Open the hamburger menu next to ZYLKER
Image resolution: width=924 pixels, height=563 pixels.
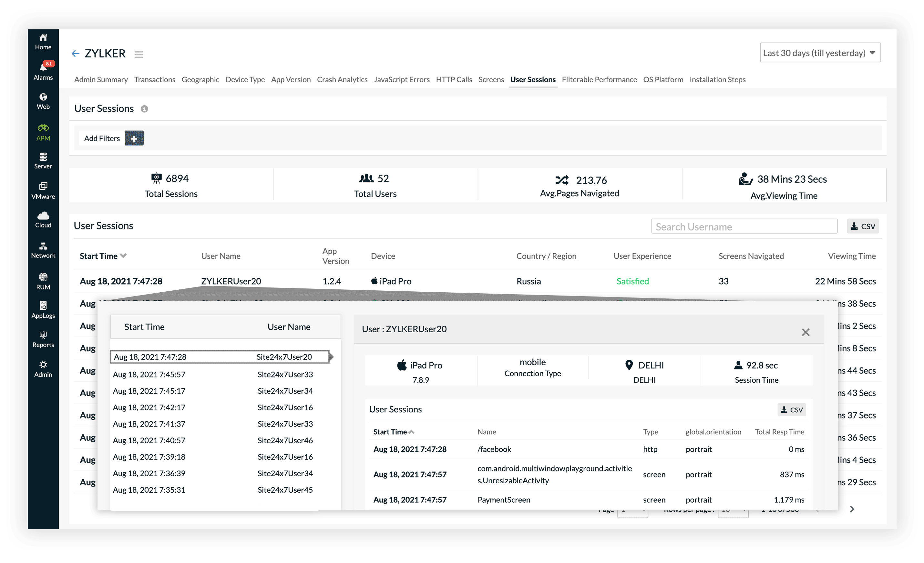[x=139, y=54]
